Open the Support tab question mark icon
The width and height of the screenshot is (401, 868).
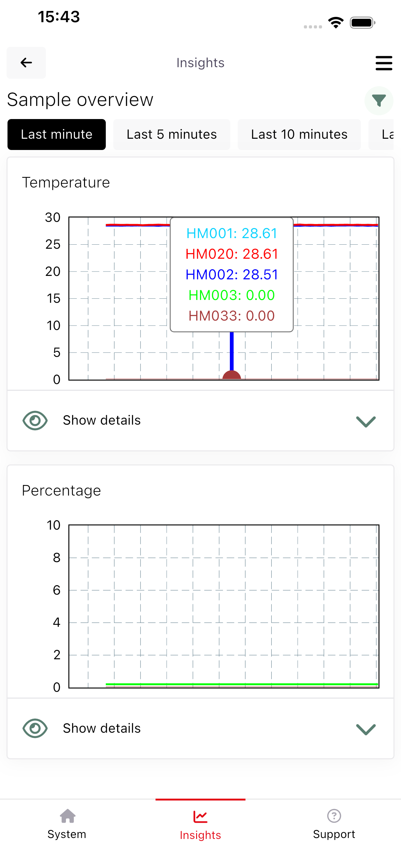tap(334, 816)
